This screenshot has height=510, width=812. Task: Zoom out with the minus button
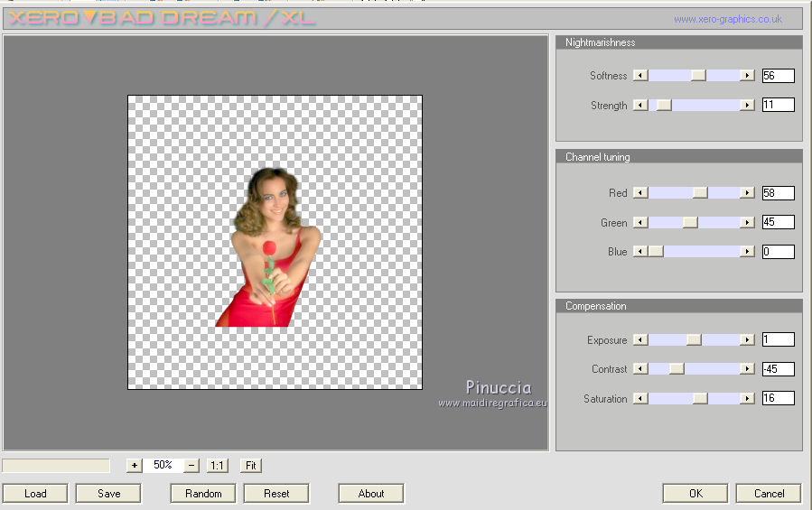tap(191, 465)
